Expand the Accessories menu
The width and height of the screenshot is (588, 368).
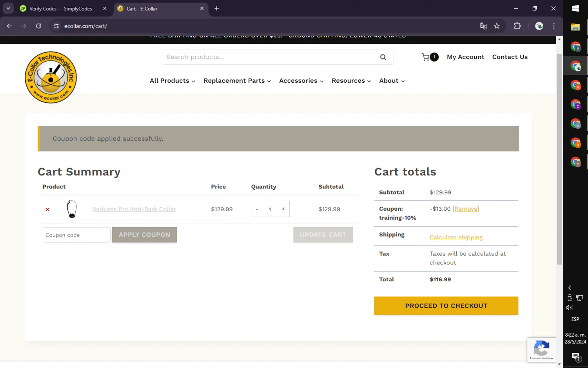click(x=301, y=80)
